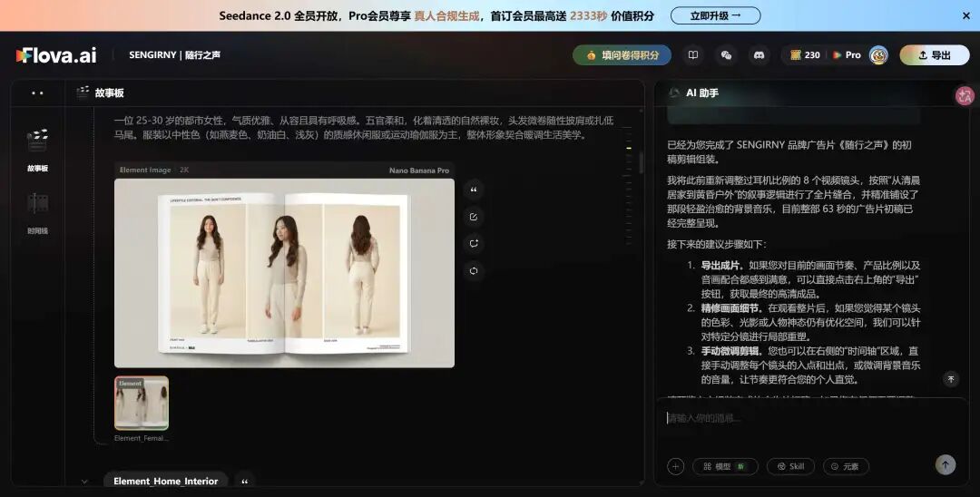Click the 接下来的建议步骤如下 line
The width and height of the screenshot is (980, 497).
716,244
